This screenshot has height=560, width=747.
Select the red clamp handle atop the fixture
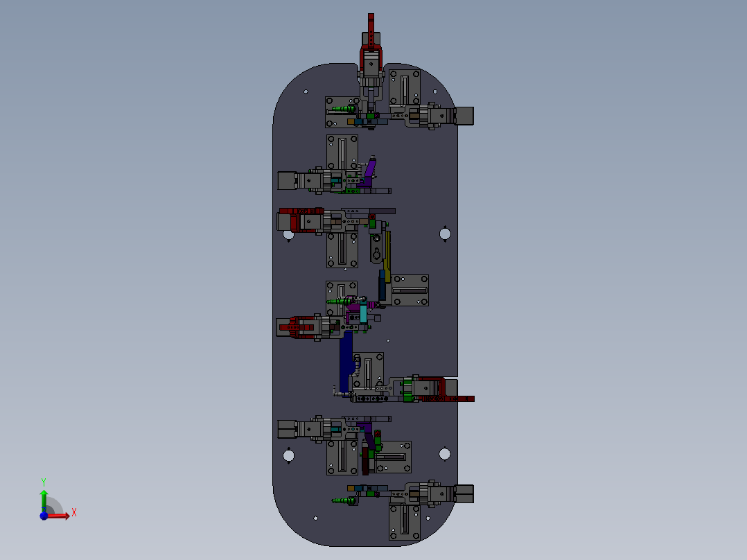click(371, 30)
